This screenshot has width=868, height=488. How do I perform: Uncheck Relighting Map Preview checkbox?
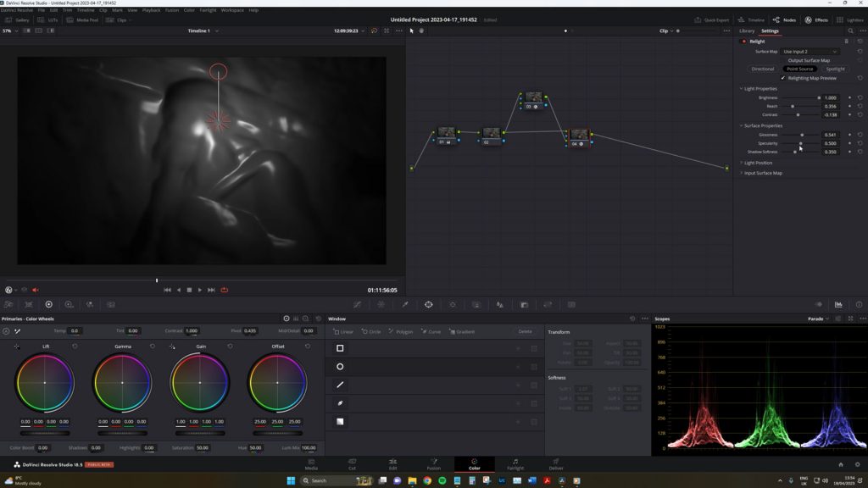782,78
